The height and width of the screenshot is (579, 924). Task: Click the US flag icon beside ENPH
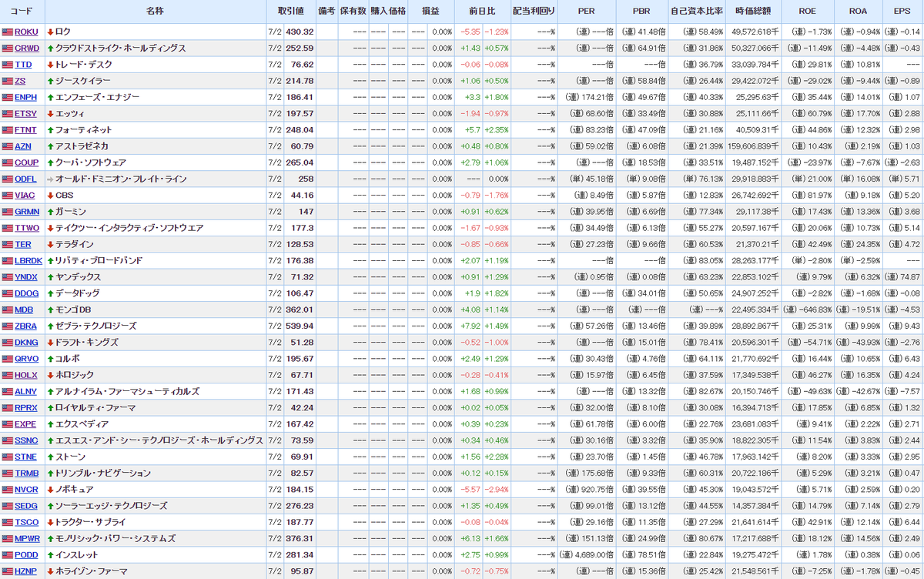point(8,97)
